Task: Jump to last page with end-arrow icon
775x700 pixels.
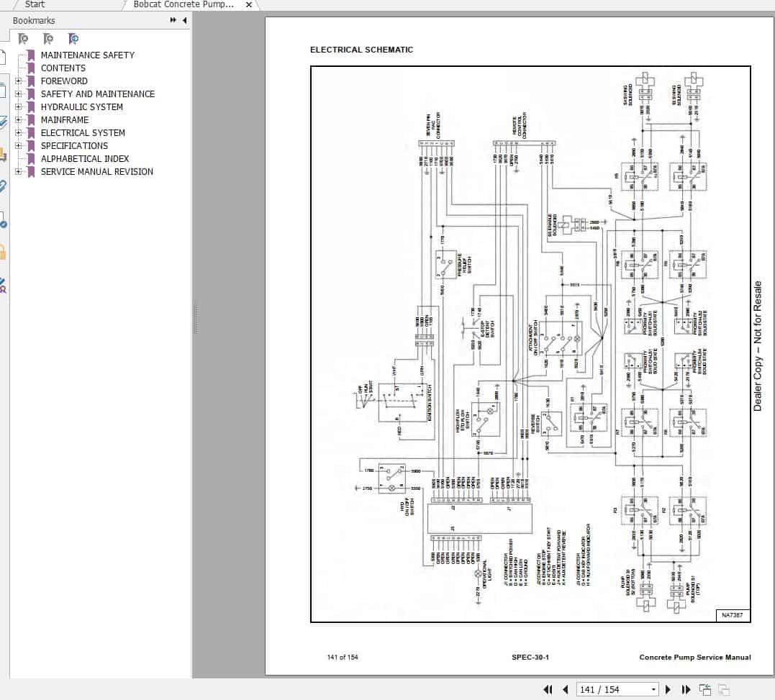Action: click(x=685, y=689)
